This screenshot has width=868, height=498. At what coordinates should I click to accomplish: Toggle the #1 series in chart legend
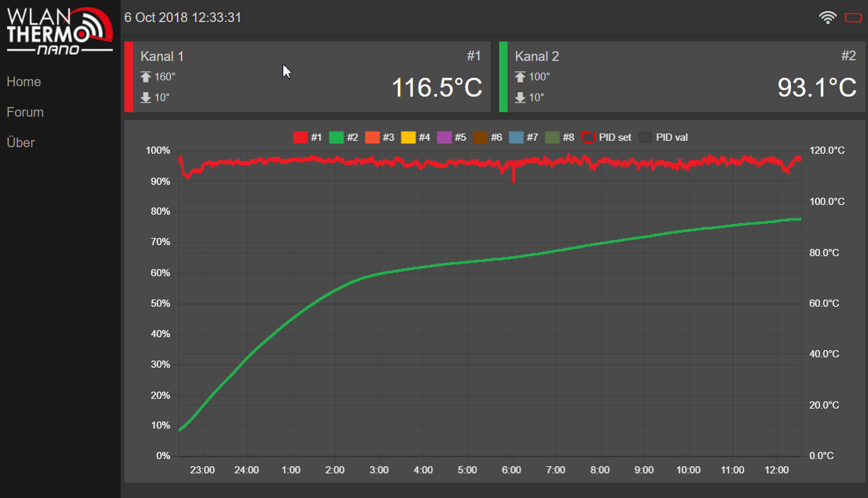(x=308, y=137)
